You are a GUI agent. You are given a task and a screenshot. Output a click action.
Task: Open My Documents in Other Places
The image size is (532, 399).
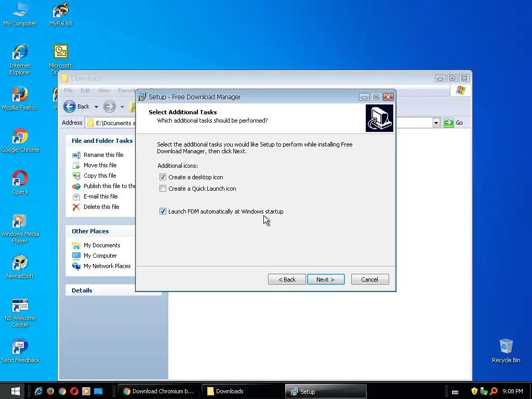click(102, 245)
